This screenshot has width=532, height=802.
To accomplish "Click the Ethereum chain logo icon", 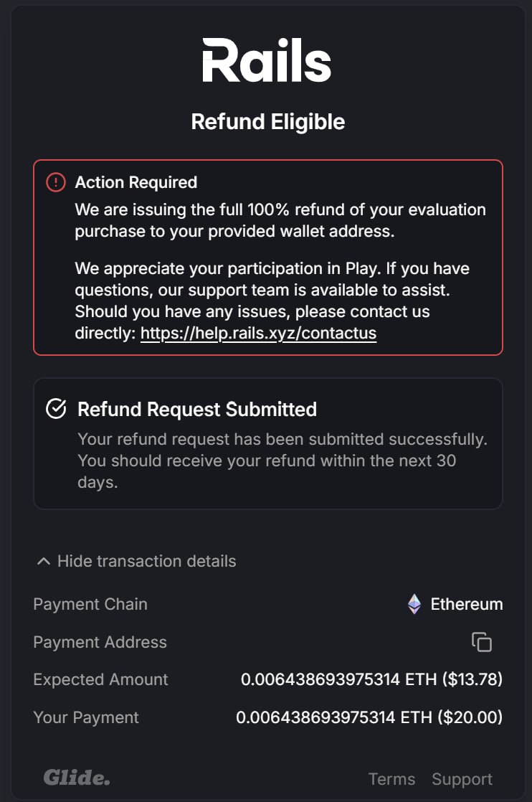I will 414,604.
